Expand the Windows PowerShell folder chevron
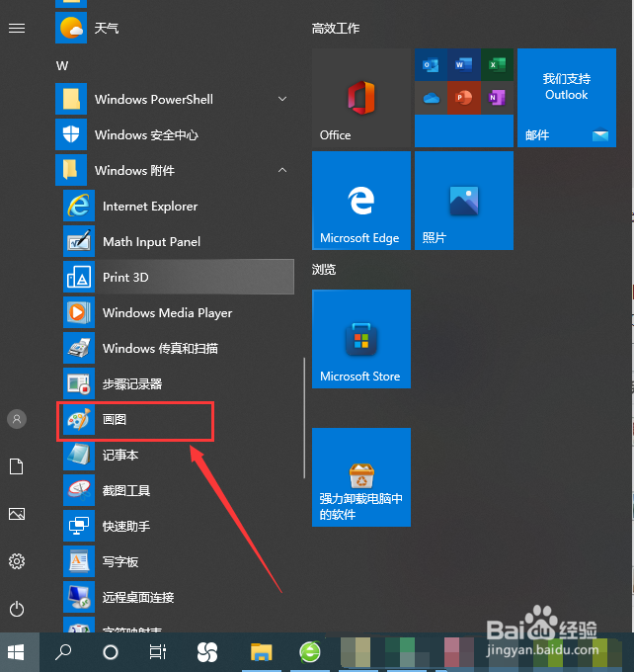 point(282,99)
